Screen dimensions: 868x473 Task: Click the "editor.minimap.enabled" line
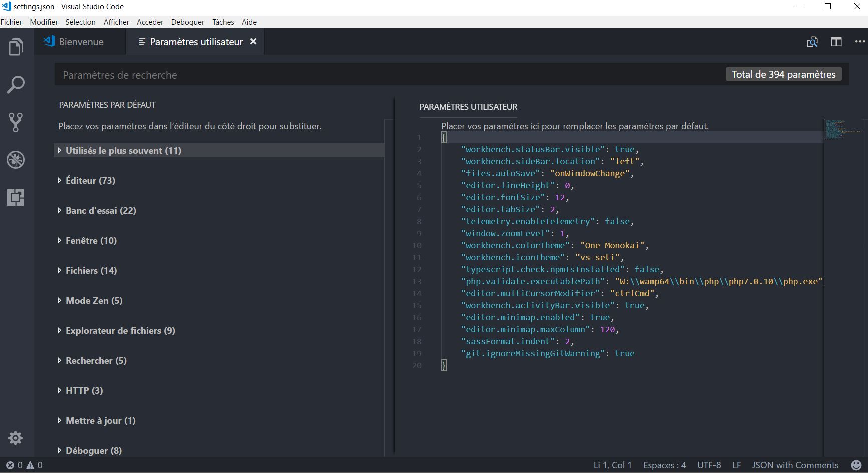click(x=537, y=317)
